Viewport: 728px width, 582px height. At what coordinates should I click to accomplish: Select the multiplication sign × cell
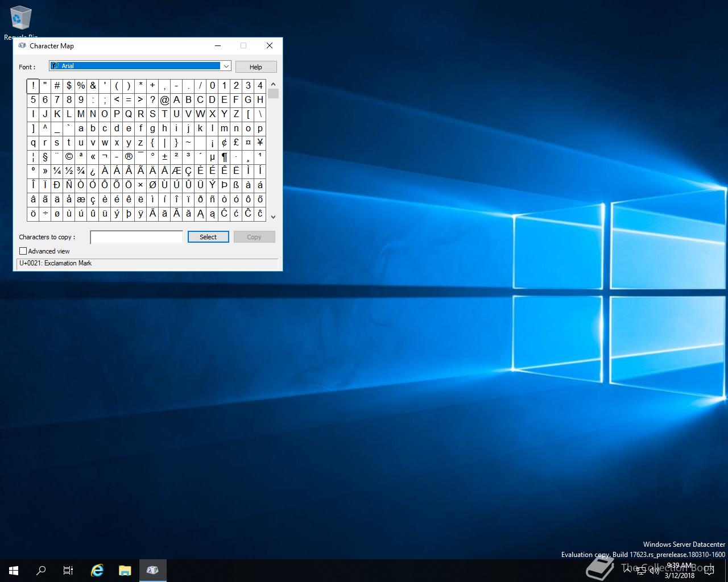point(140,185)
